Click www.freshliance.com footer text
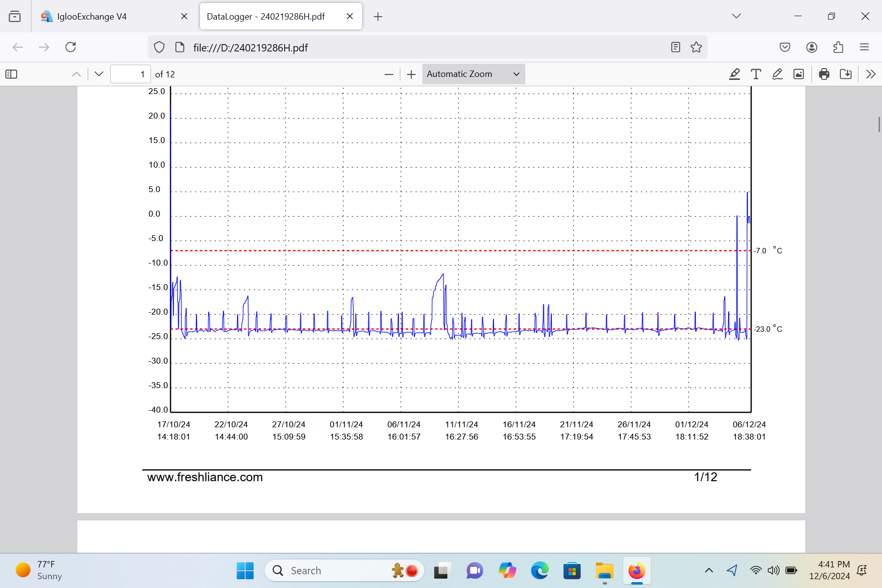This screenshot has width=882, height=588. [205, 477]
